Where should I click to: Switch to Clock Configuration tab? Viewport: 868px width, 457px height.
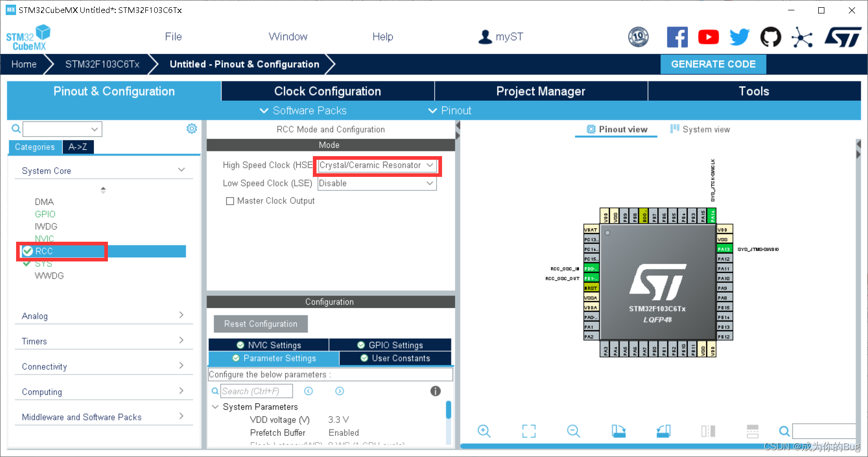pos(328,91)
